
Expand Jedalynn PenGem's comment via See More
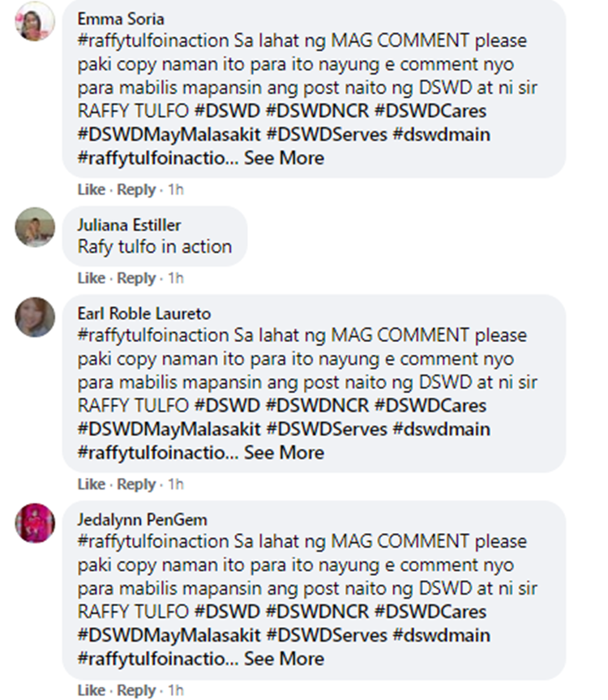pyautogui.click(x=284, y=659)
